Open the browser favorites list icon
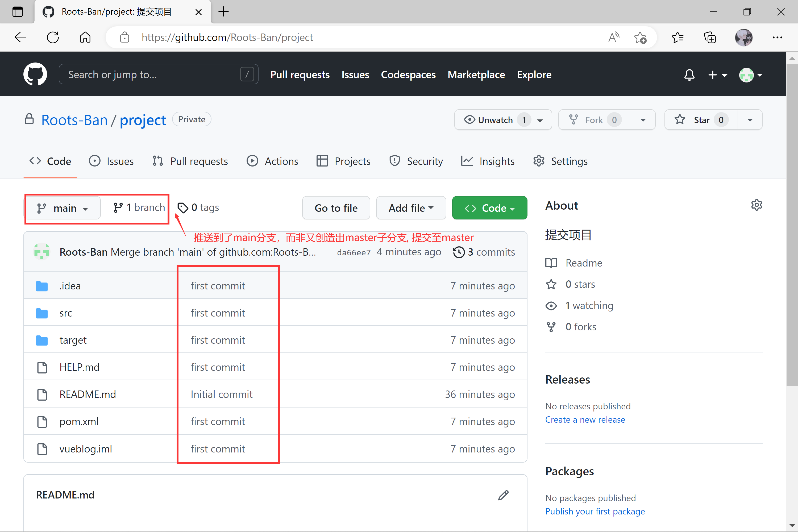The image size is (798, 532). [678, 37]
